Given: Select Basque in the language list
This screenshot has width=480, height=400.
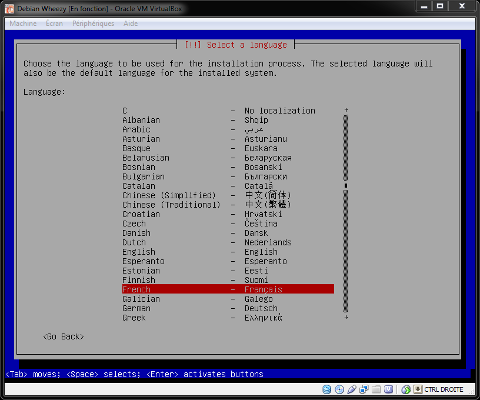Looking at the screenshot, I should [228, 148].
